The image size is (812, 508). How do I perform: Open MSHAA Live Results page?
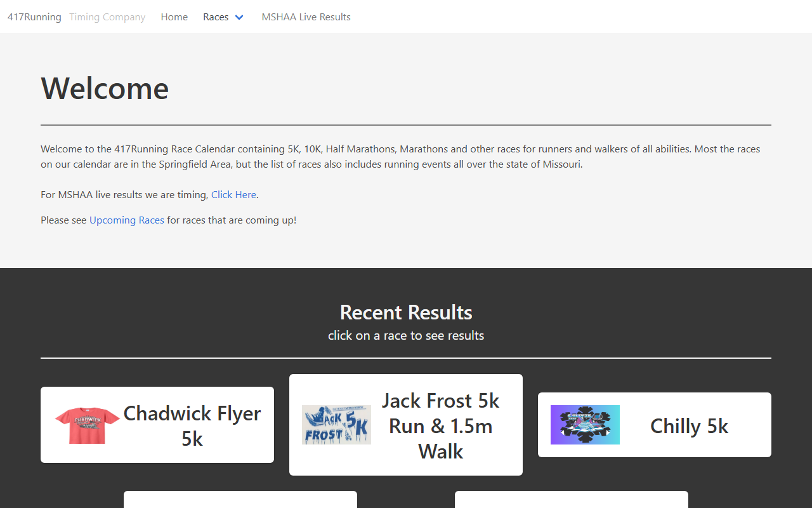[x=306, y=17]
